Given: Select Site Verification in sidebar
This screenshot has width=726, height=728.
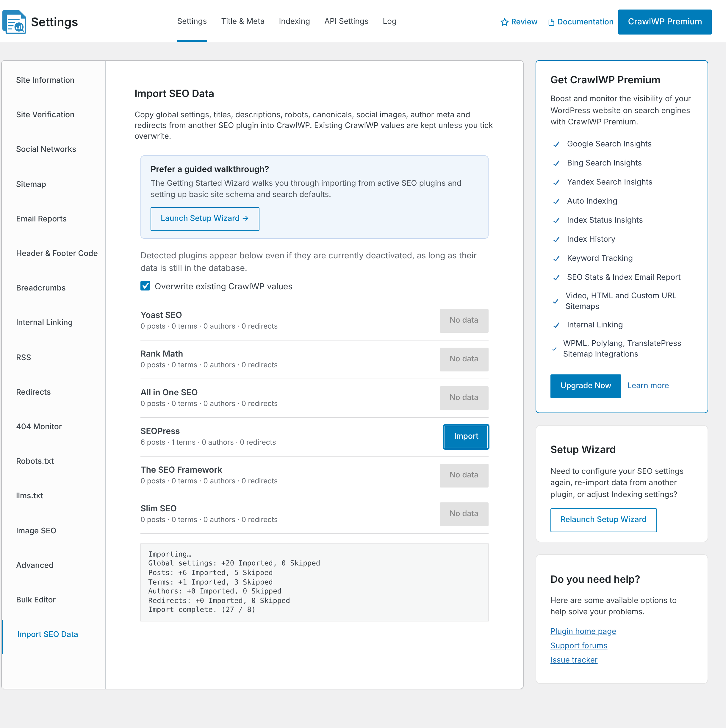Looking at the screenshot, I should pos(45,115).
